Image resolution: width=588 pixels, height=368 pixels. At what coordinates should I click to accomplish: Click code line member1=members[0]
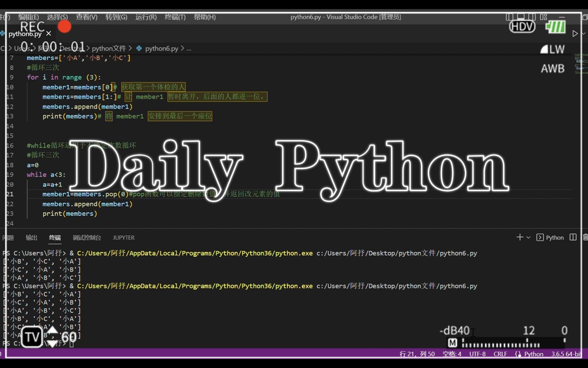pyautogui.click(x=78, y=87)
